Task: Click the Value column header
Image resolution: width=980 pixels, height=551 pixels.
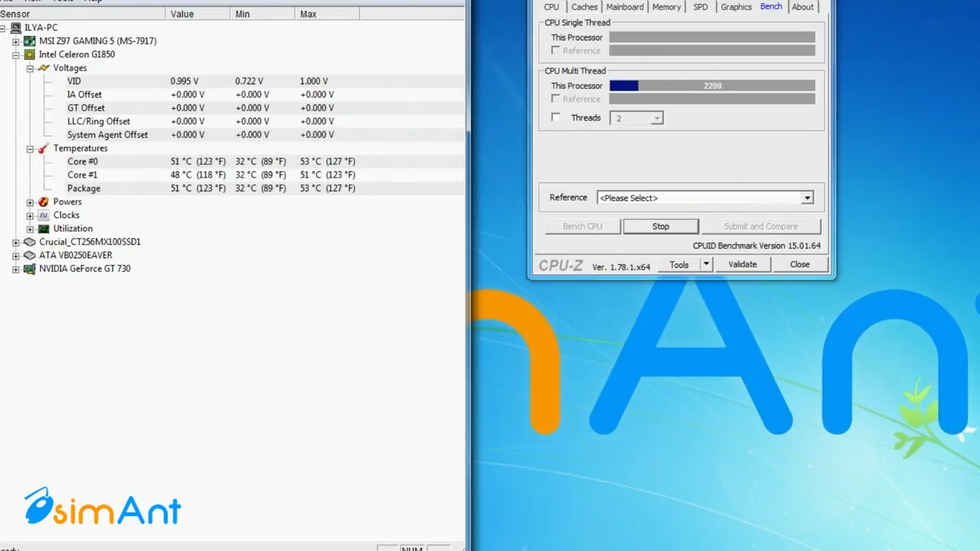Action: (198, 14)
